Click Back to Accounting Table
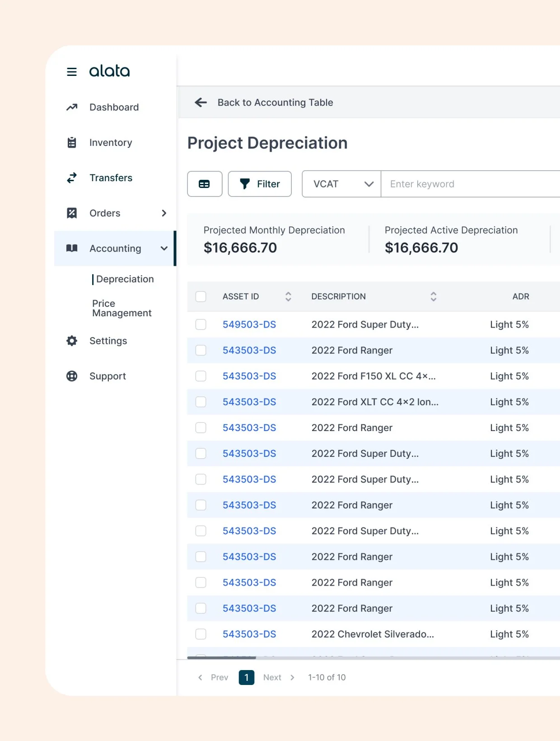This screenshot has width=560, height=741. point(275,103)
